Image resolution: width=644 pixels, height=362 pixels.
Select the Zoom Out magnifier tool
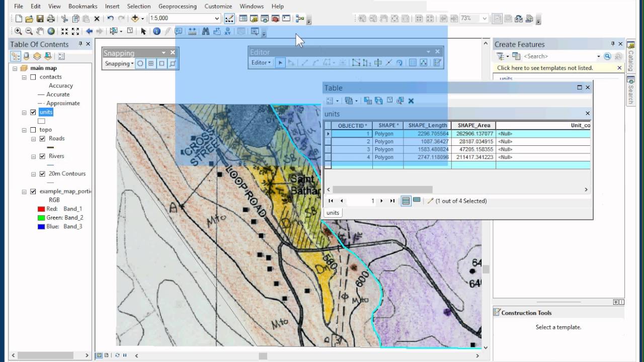[x=29, y=31]
